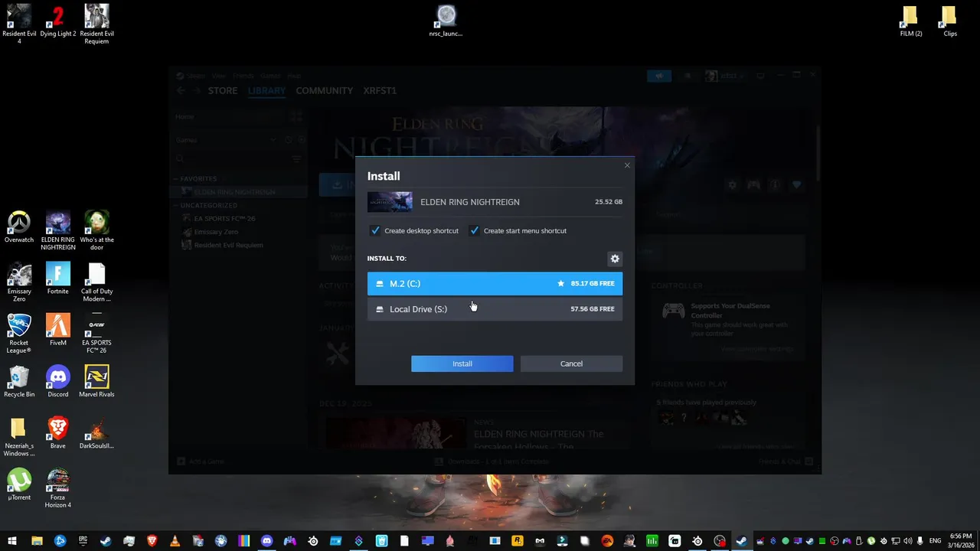Select the M.2 (C:) drive
980x551 pixels.
[x=495, y=283]
